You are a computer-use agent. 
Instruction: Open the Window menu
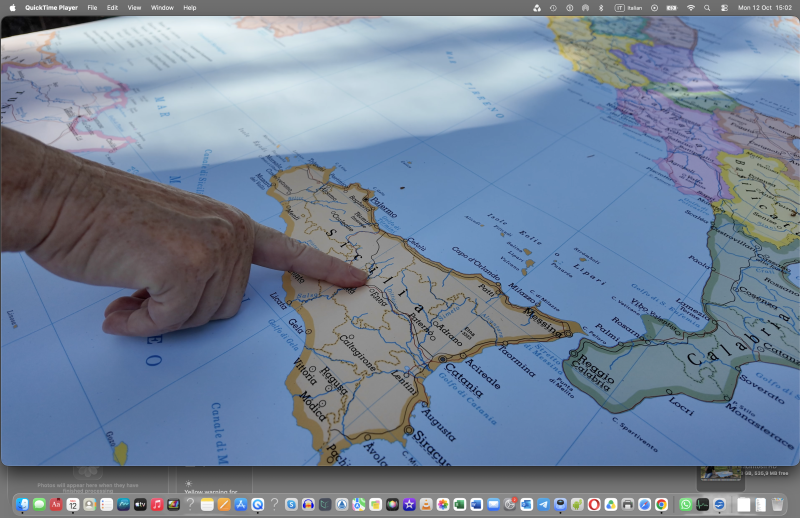click(x=162, y=8)
